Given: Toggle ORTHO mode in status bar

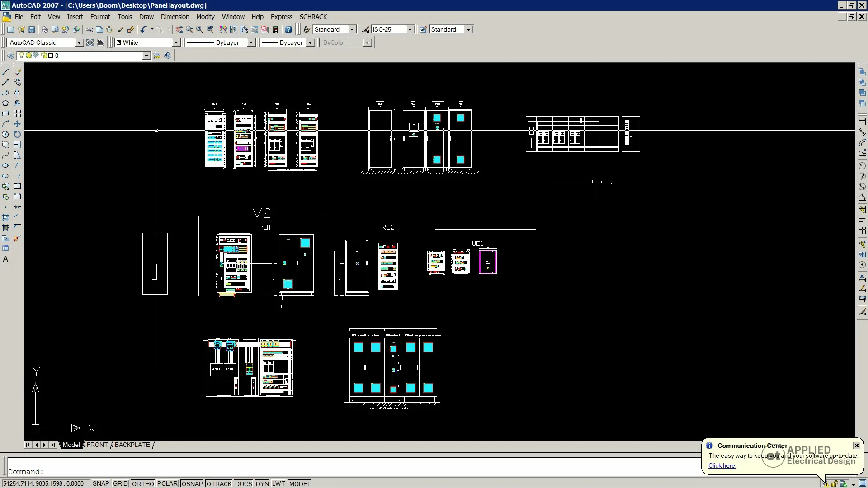Looking at the screenshot, I should point(143,483).
